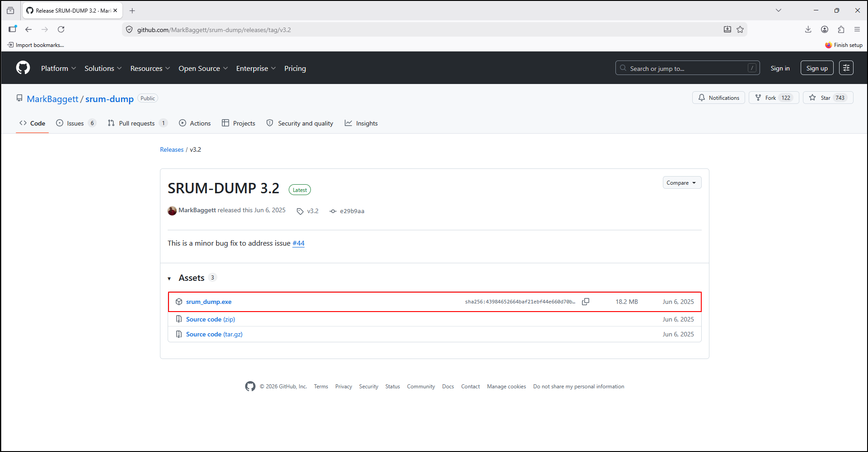868x452 pixels.
Task: Download Source code (tar.gz)
Action: (x=214, y=334)
